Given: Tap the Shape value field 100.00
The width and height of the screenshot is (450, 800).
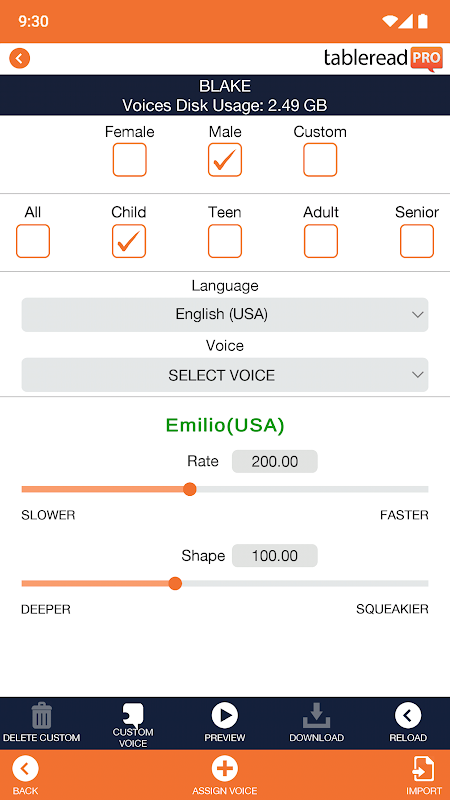Looking at the screenshot, I should (274, 556).
